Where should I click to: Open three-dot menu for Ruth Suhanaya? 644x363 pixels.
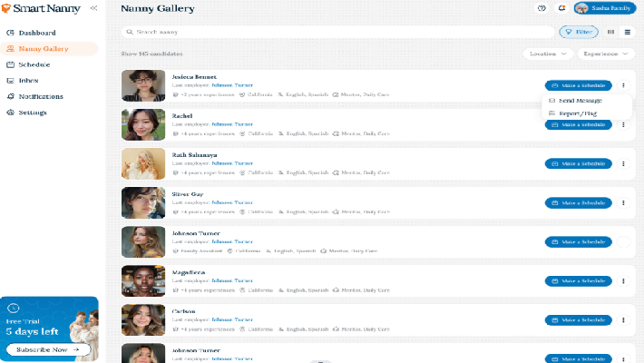point(623,163)
